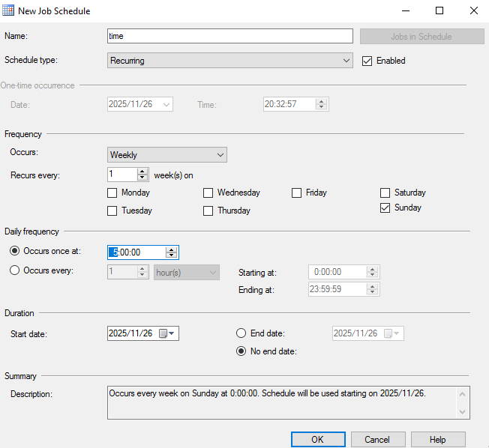The width and height of the screenshot is (489, 448).
Task: Check the Monday checkbox
Action: [113, 193]
